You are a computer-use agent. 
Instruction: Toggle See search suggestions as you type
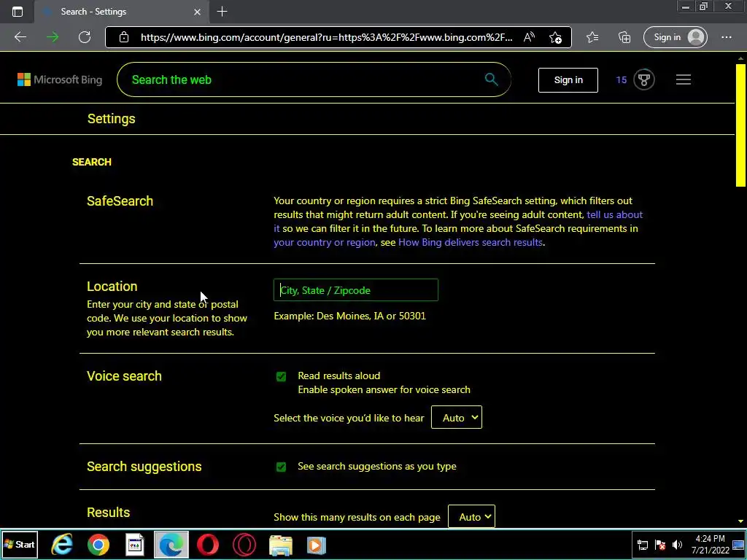(x=281, y=467)
